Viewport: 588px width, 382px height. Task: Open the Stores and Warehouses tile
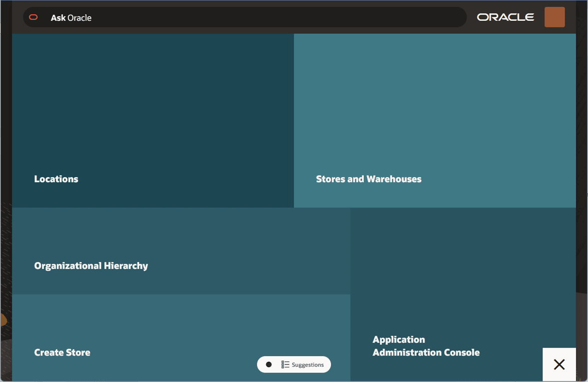pos(435,120)
